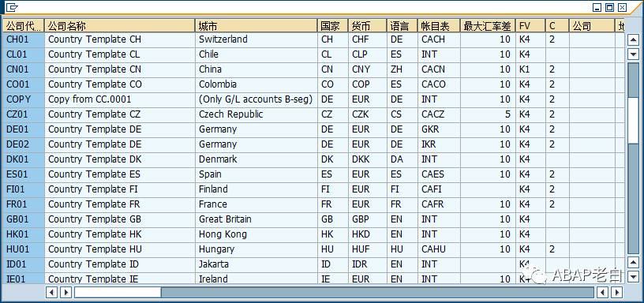Click the 'Colombia' city cell

coord(256,84)
